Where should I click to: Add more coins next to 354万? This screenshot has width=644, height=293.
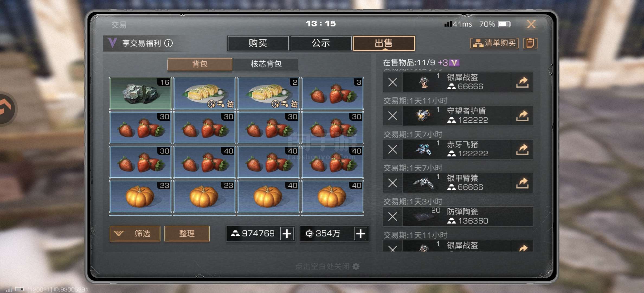pyautogui.click(x=360, y=234)
